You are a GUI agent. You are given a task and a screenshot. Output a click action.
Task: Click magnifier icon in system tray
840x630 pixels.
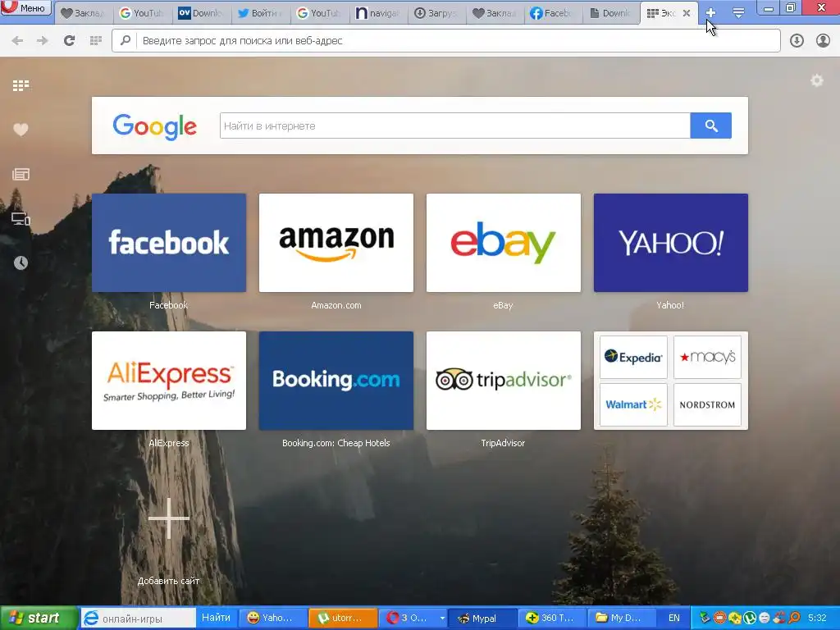pyautogui.click(x=794, y=619)
